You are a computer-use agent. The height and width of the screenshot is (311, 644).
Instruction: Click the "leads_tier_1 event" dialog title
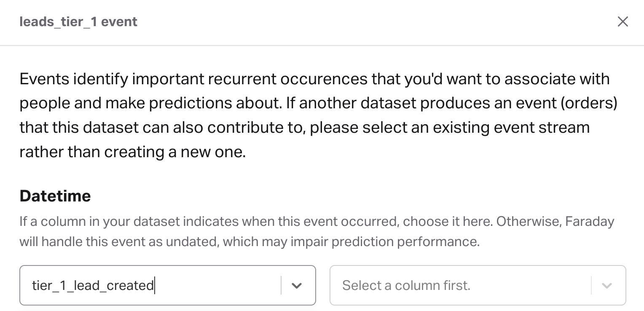78,22
